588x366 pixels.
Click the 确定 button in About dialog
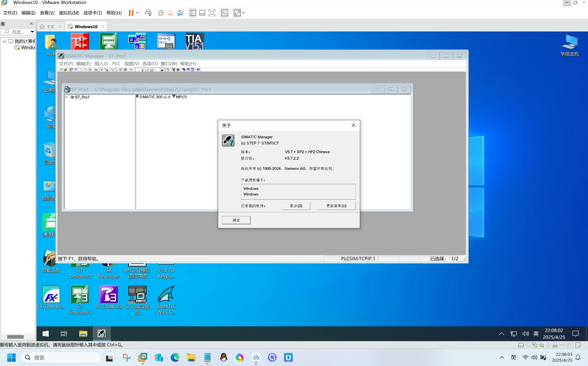pos(236,220)
